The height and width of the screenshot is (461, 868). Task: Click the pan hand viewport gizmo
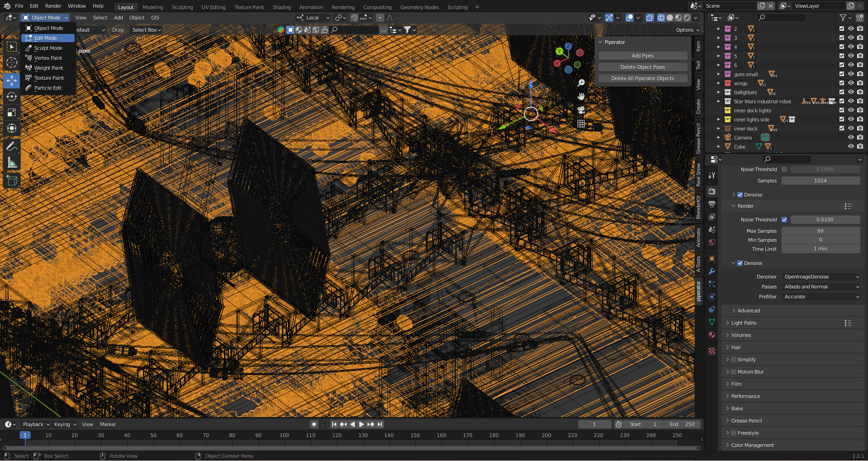point(581,96)
